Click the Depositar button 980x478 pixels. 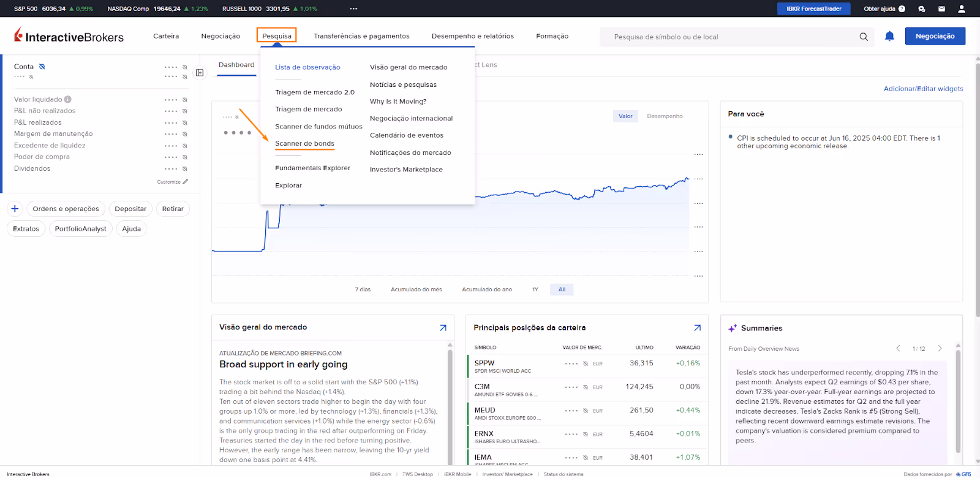pos(130,209)
